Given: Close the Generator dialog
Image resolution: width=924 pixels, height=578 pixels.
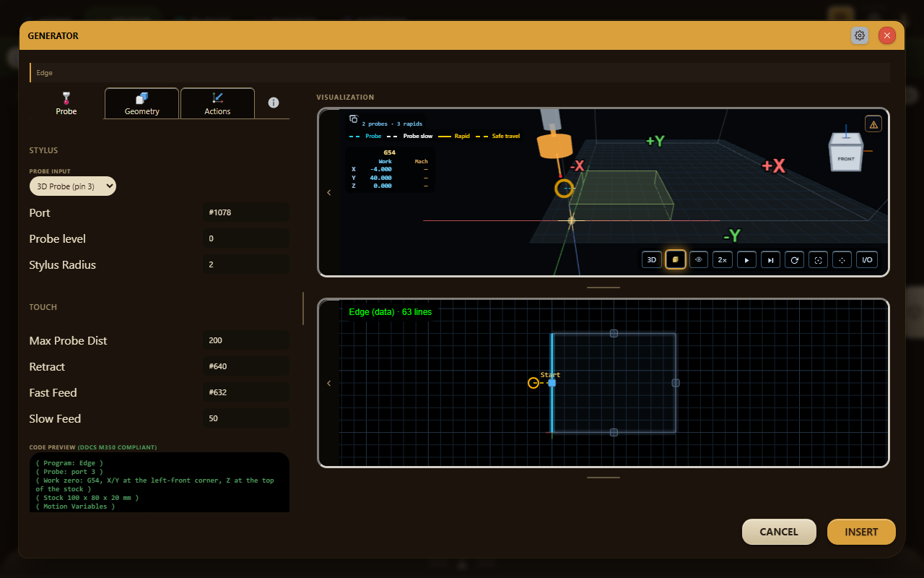Looking at the screenshot, I should point(887,35).
